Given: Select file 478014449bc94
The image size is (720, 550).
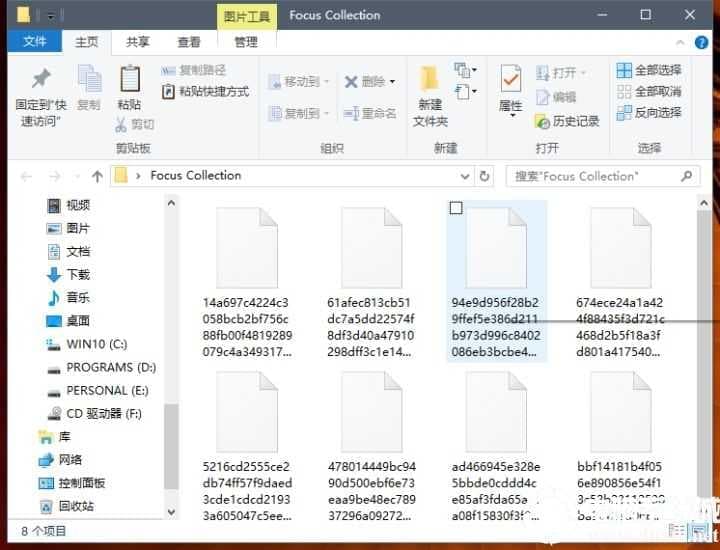Looking at the screenshot, I should coord(371,444).
